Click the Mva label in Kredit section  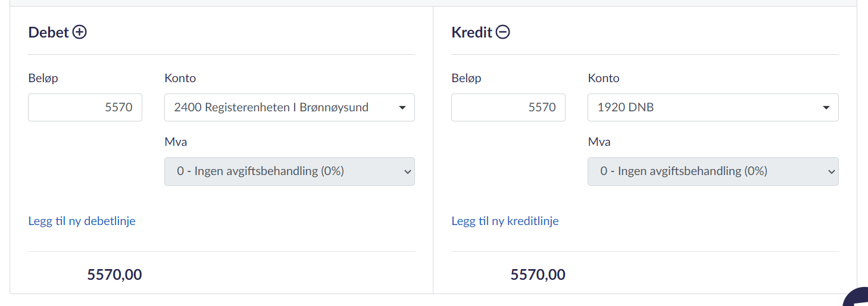click(x=599, y=142)
